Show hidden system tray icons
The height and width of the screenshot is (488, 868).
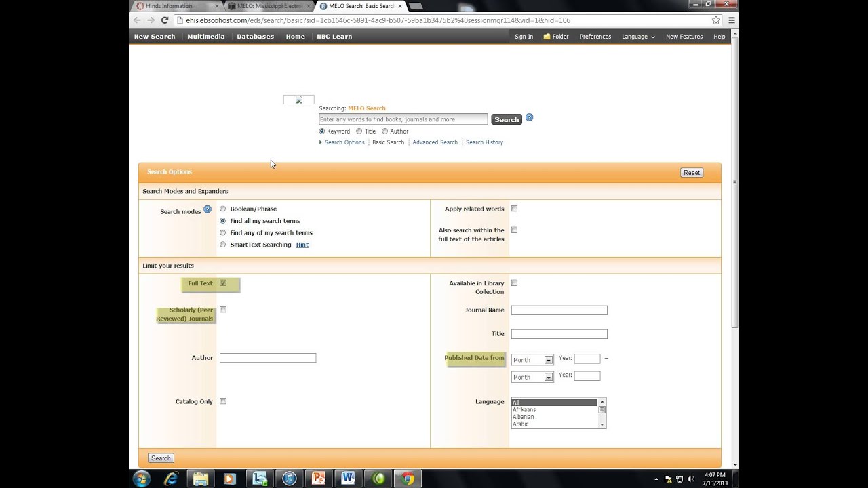click(x=656, y=479)
